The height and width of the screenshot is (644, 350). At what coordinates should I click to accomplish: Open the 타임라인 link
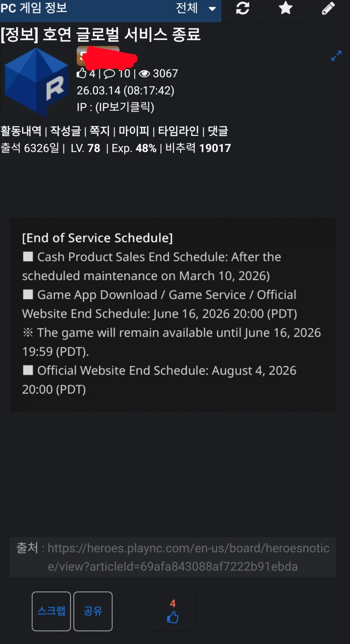tap(178, 131)
